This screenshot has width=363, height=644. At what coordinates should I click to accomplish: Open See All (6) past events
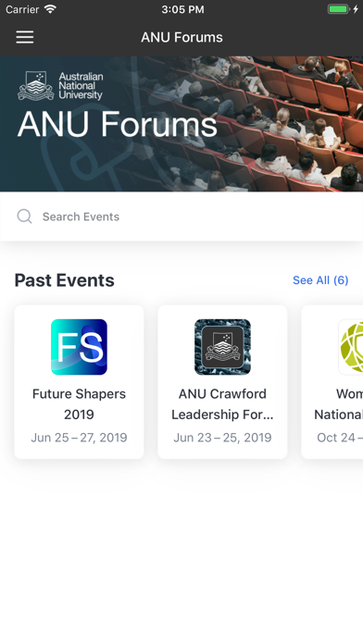[x=320, y=280]
